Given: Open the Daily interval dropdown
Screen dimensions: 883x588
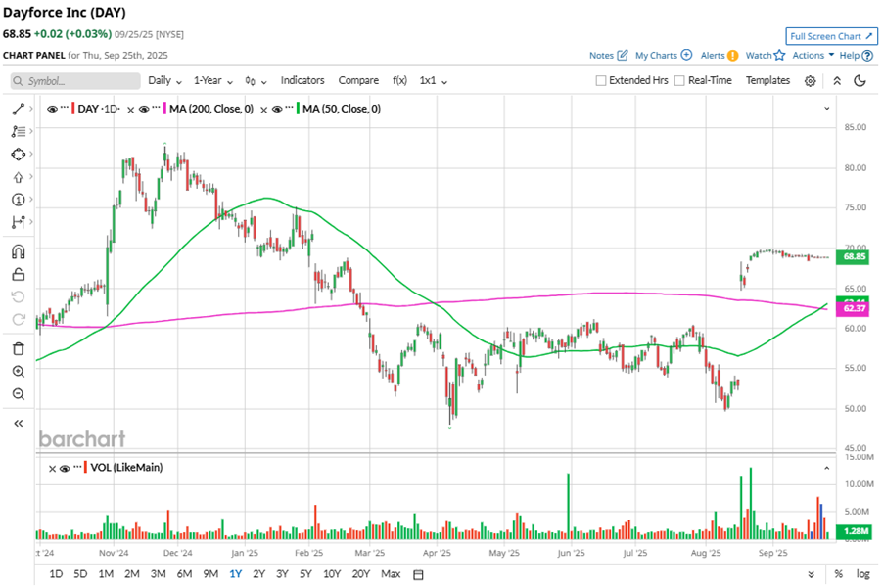Looking at the screenshot, I should point(164,80).
